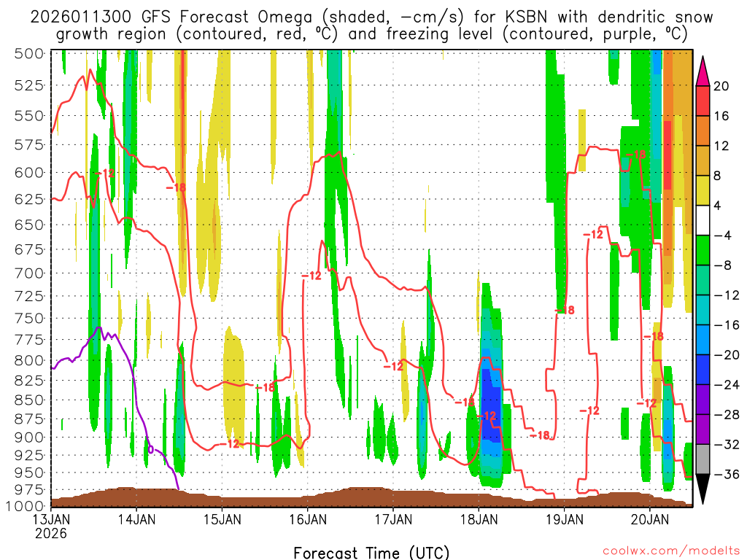The height and width of the screenshot is (560, 747).
Task: Click the -18 contour label near 600 on 14JAN
Action: point(176,187)
